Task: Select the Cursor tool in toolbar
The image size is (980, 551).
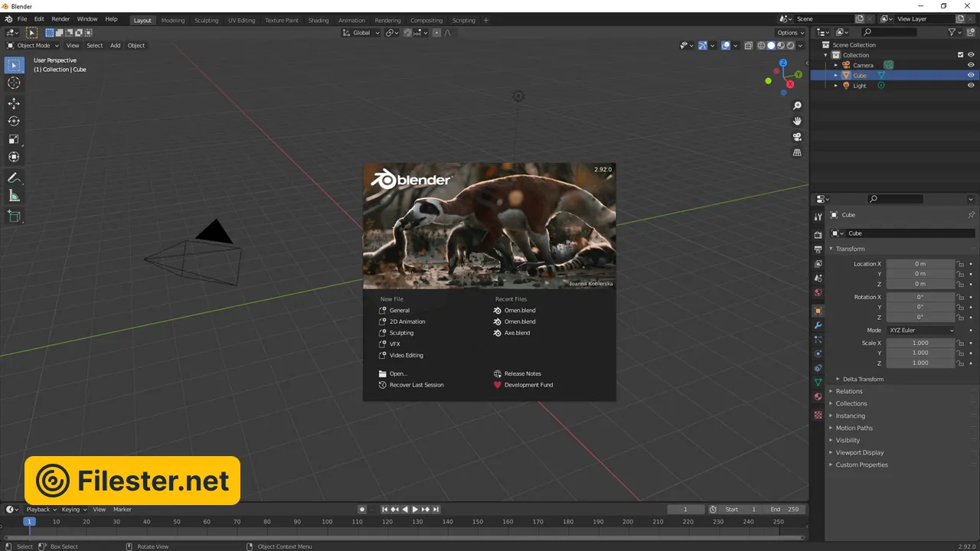Action: (x=14, y=83)
